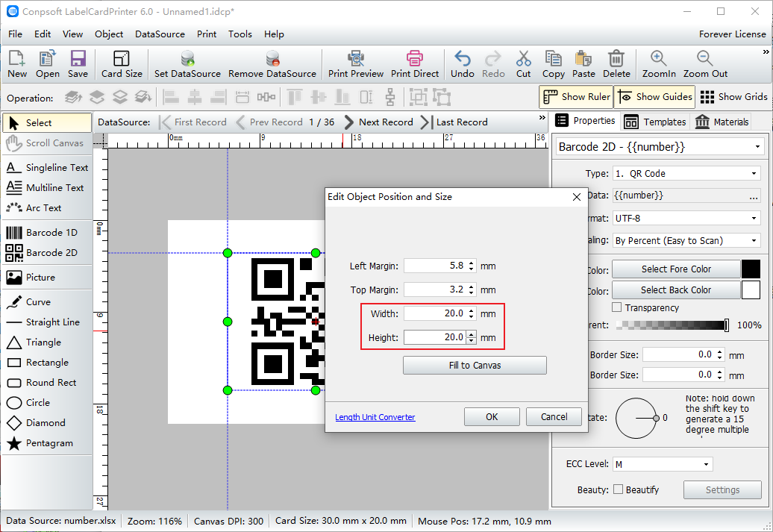The height and width of the screenshot is (532, 773).
Task: Select the Rectangle shape tool
Action: pyautogui.click(x=47, y=363)
